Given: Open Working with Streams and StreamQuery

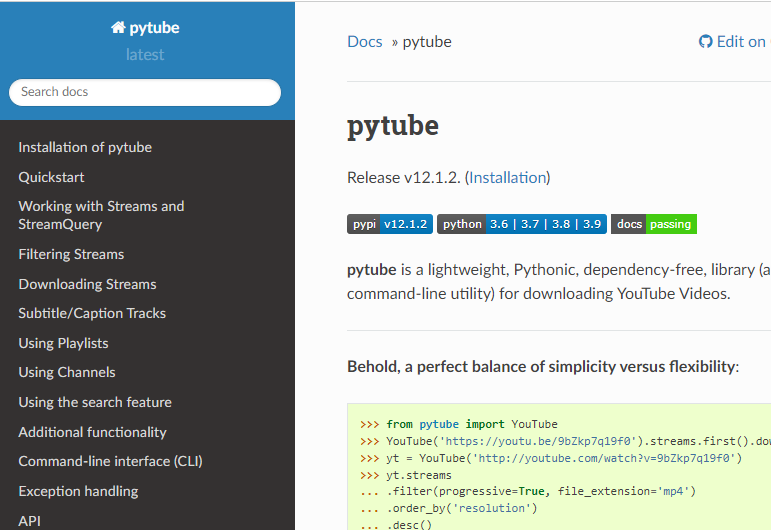Looking at the screenshot, I should click(x=101, y=215).
